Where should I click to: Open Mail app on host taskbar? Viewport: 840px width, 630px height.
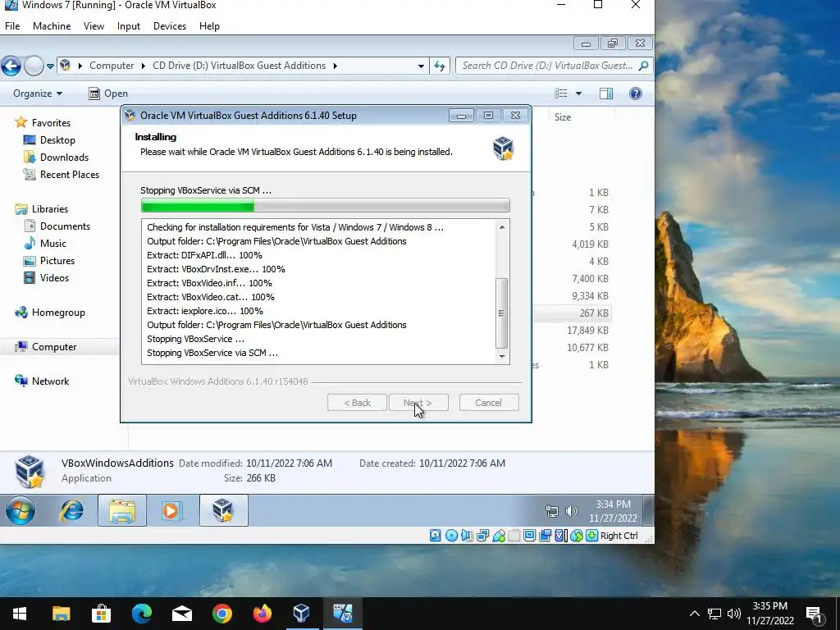[181, 614]
